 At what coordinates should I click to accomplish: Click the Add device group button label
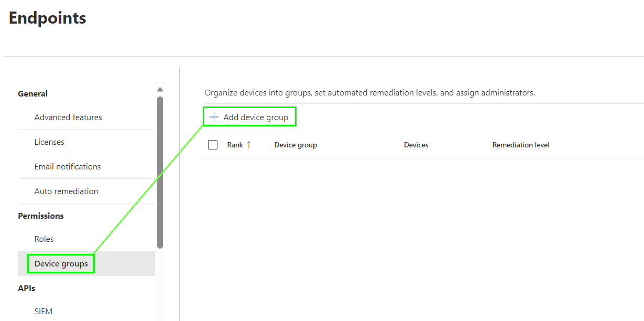256,117
